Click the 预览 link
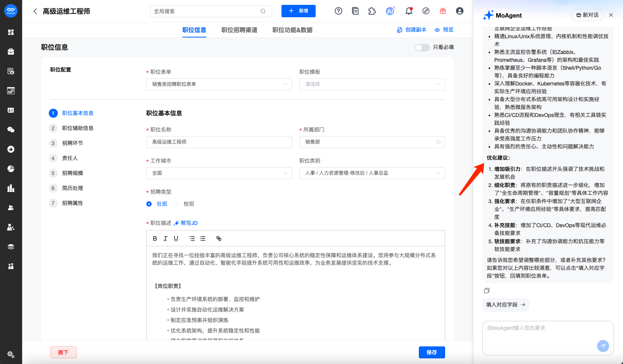 [x=444, y=30]
